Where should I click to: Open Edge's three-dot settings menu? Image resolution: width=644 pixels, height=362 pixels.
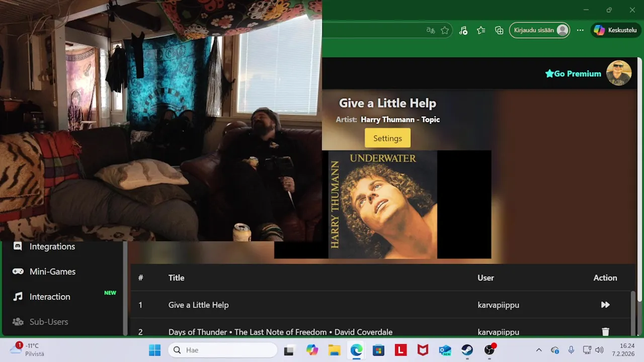[580, 30]
